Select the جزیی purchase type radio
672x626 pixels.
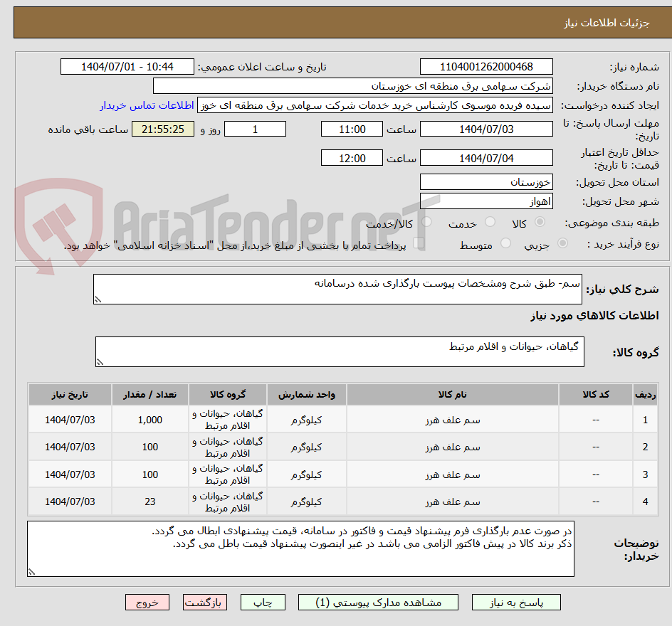click(x=562, y=243)
